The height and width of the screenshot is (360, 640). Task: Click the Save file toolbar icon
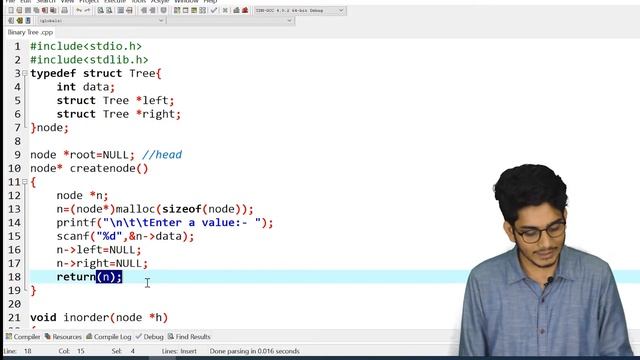pyautogui.click(x=28, y=10)
